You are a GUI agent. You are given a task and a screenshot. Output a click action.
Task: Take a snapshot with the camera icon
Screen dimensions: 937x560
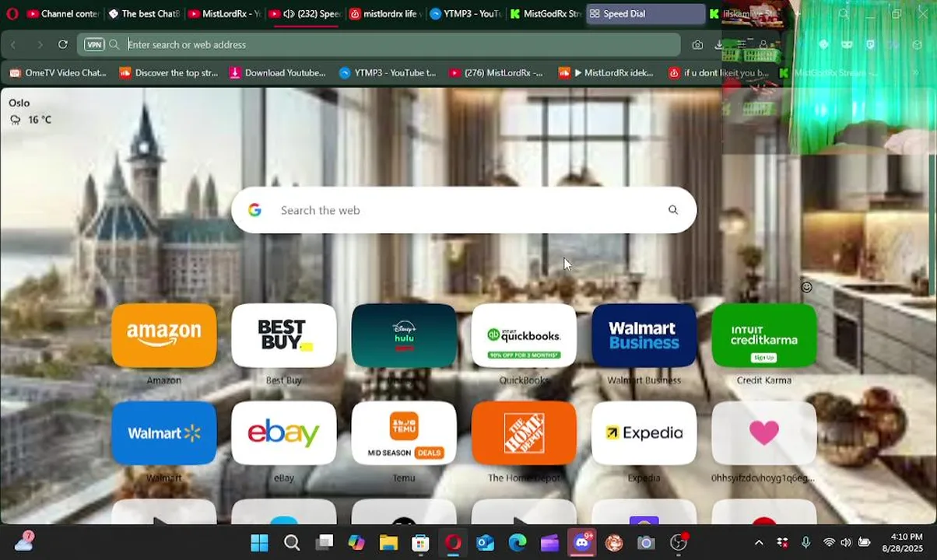pos(697,44)
